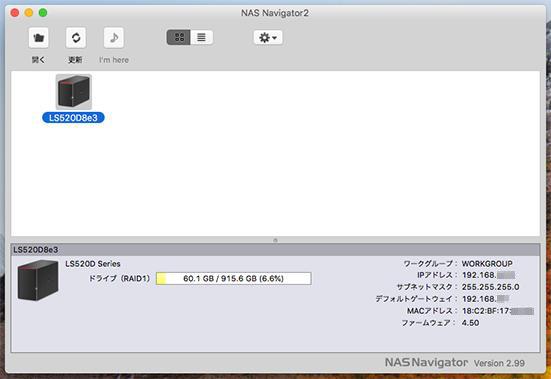The width and height of the screenshot is (551, 379).
Task: Switch to icon grid view
Action: (x=179, y=37)
